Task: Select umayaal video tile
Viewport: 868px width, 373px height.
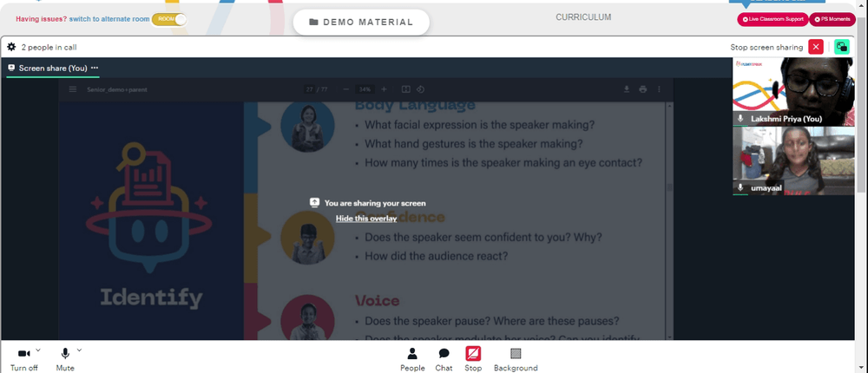Action: (793, 160)
